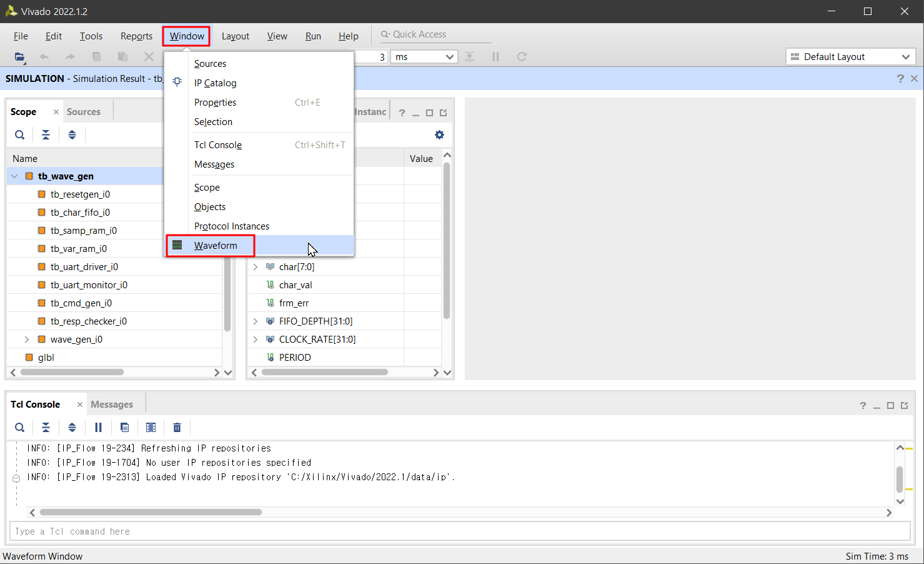Open the Reports menu

coord(136,36)
